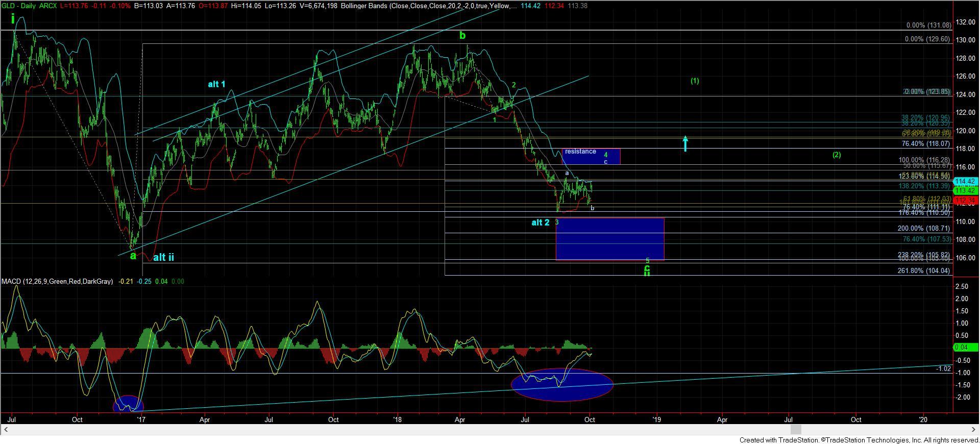Click the green '(1)' projection label
980x444 pixels.
coord(695,81)
